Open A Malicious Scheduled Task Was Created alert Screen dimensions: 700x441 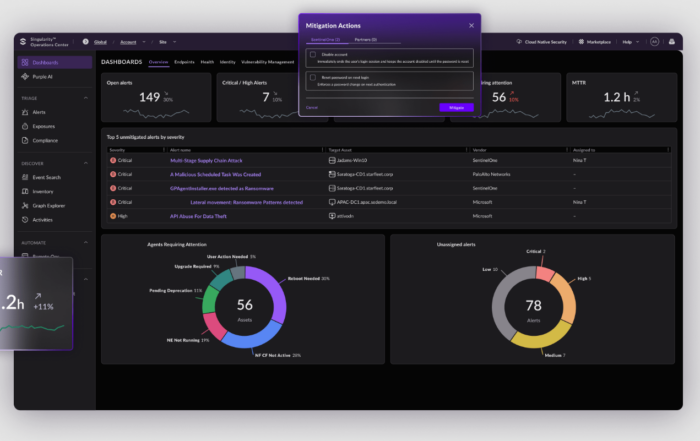pyautogui.click(x=216, y=175)
